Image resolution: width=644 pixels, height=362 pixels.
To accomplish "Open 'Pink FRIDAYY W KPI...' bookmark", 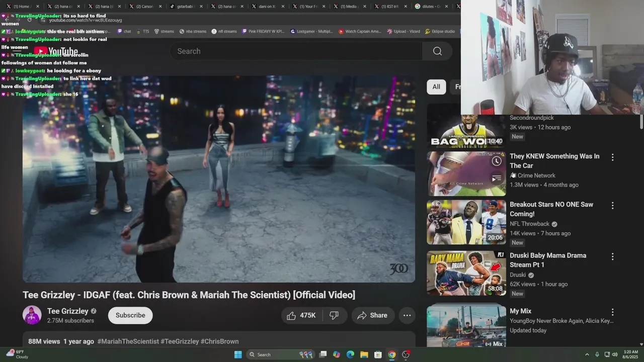I will 263,31.
